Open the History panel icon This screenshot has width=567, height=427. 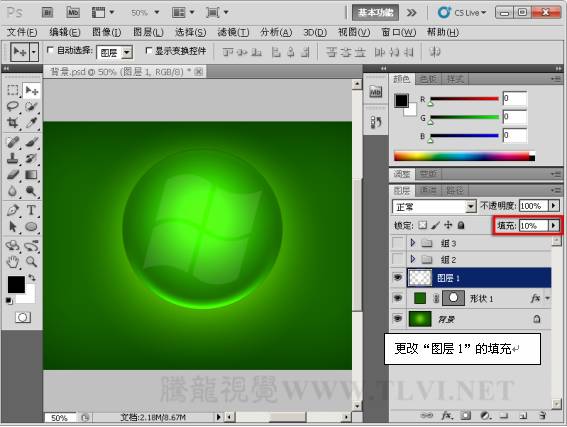coord(376,122)
